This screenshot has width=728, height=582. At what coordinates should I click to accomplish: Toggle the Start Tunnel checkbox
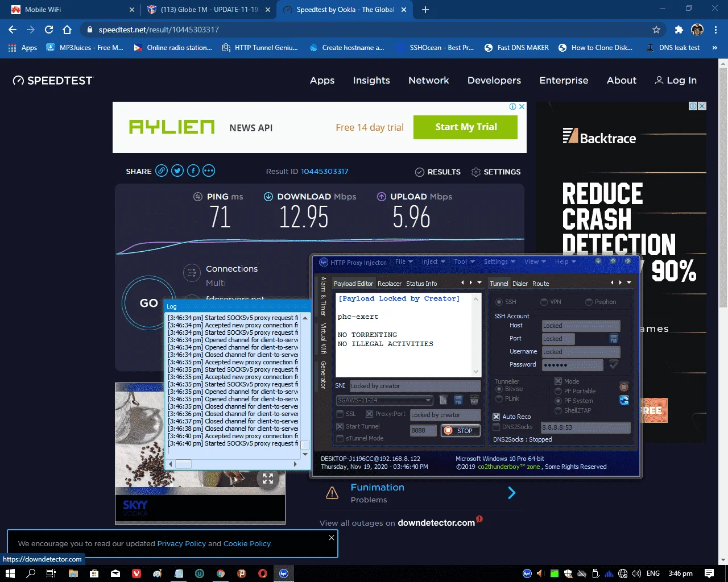pos(340,426)
